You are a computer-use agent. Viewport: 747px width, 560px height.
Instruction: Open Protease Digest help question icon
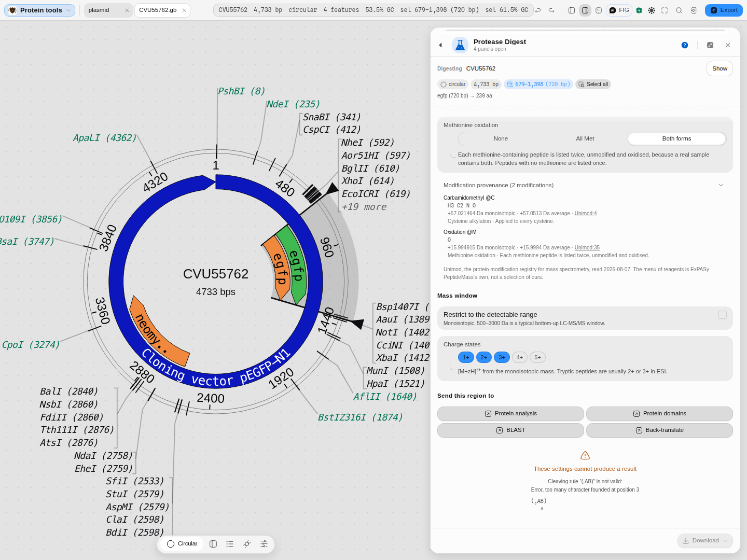pyautogui.click(x=685, y=45)
